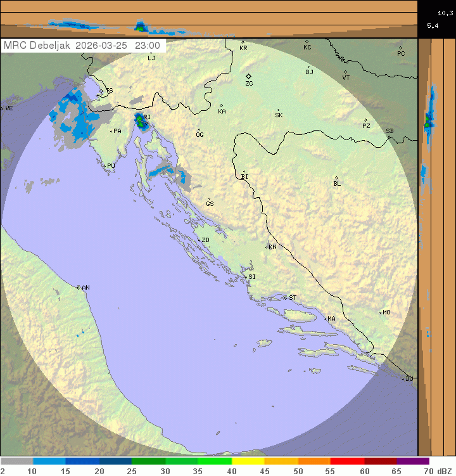
Task: Click the Banja Luka (BL) marker
Action: click(x=336, y=178)
